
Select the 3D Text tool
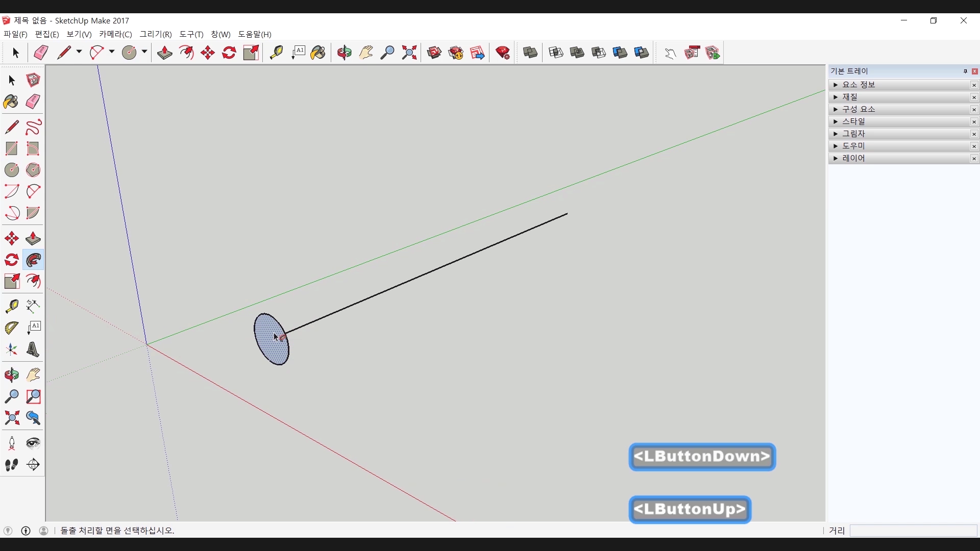point(33,350)
